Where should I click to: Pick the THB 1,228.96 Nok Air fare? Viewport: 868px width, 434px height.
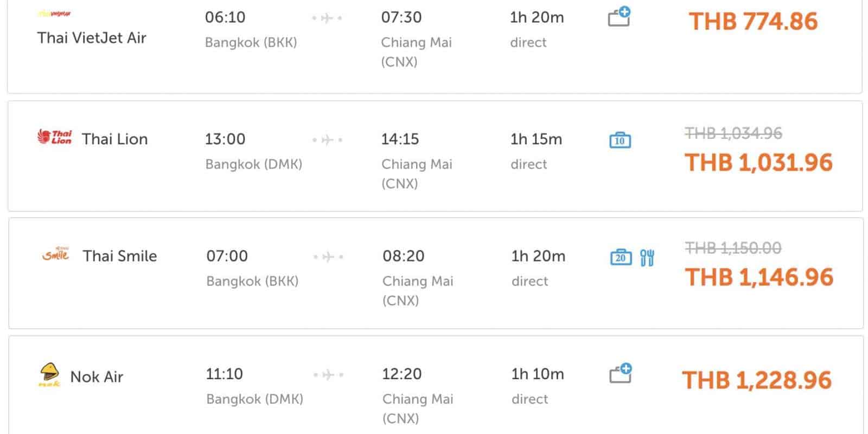(x=757, y=380)
